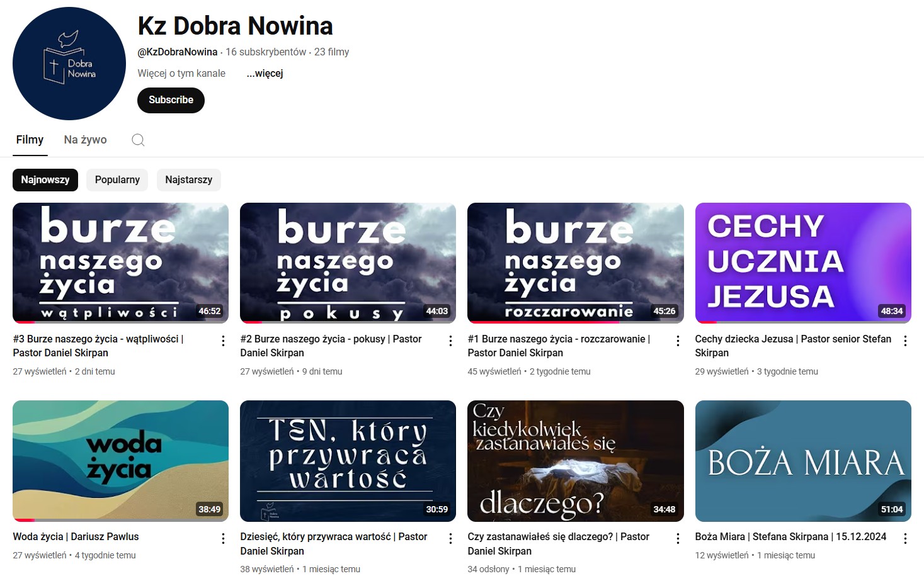Open title Boża Miara | Stefana Skirpana
This screenshot has height=576, width=924.
pyautogui.click(x=790, y=537)
